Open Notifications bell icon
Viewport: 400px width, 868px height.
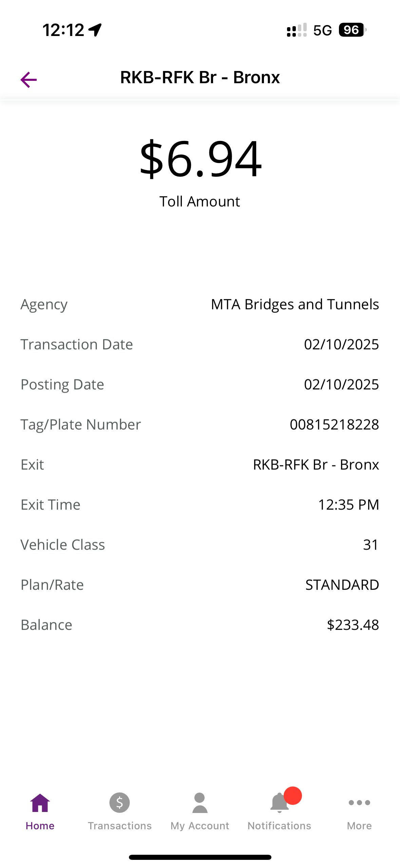[x=279, y=803]
